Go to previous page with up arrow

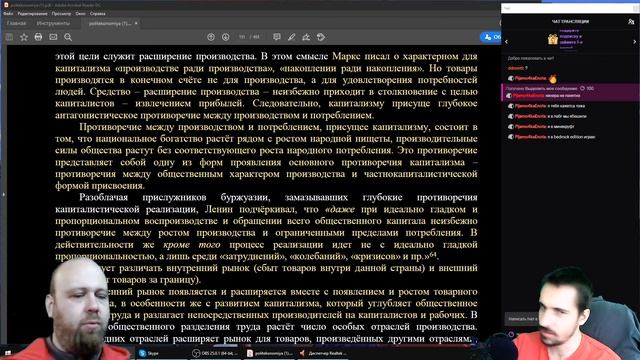pyautogui.click(x=211, y=37)
